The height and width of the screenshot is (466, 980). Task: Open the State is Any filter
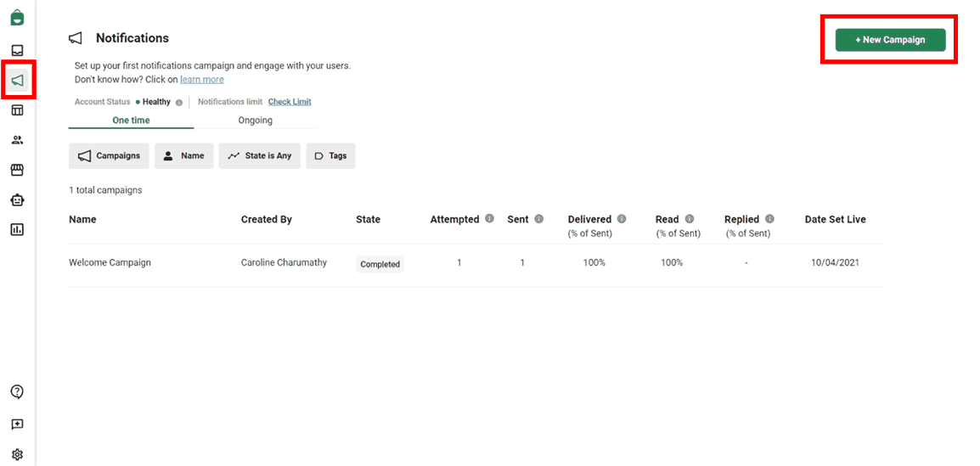point(259,156)
